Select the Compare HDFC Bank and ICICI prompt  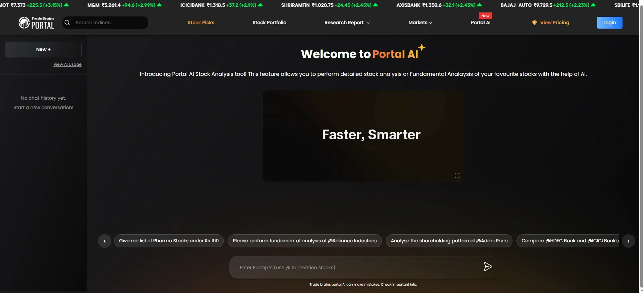(x=568, y=241)
